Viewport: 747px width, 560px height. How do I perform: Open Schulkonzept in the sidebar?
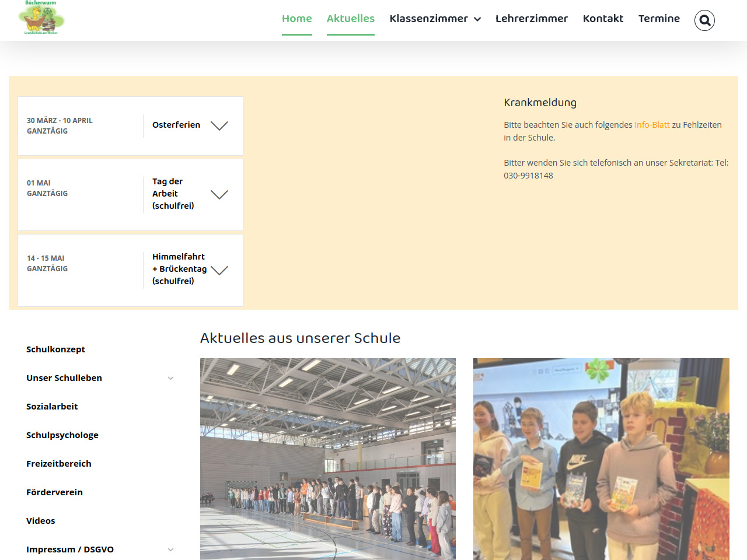(x=55, y=349)
